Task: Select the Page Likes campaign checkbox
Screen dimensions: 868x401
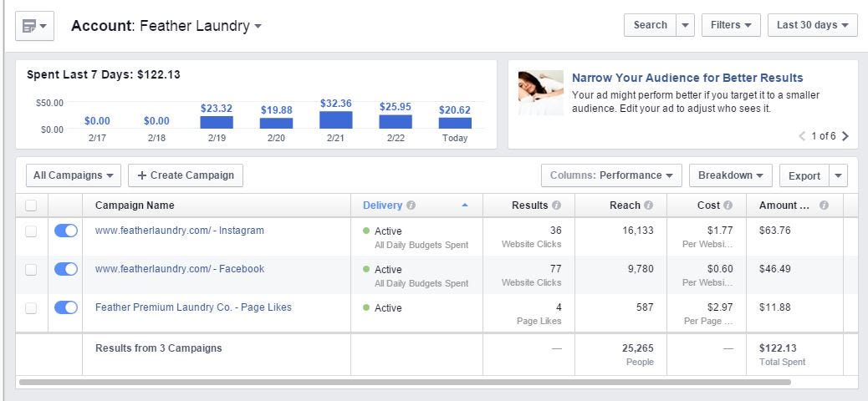Action: [x=31, y=308]
